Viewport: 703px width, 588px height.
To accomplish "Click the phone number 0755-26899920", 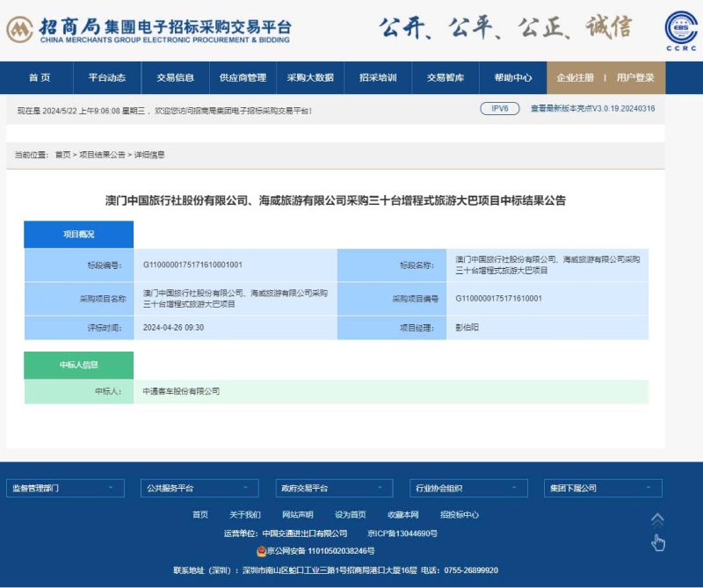I will coord(471,570).
